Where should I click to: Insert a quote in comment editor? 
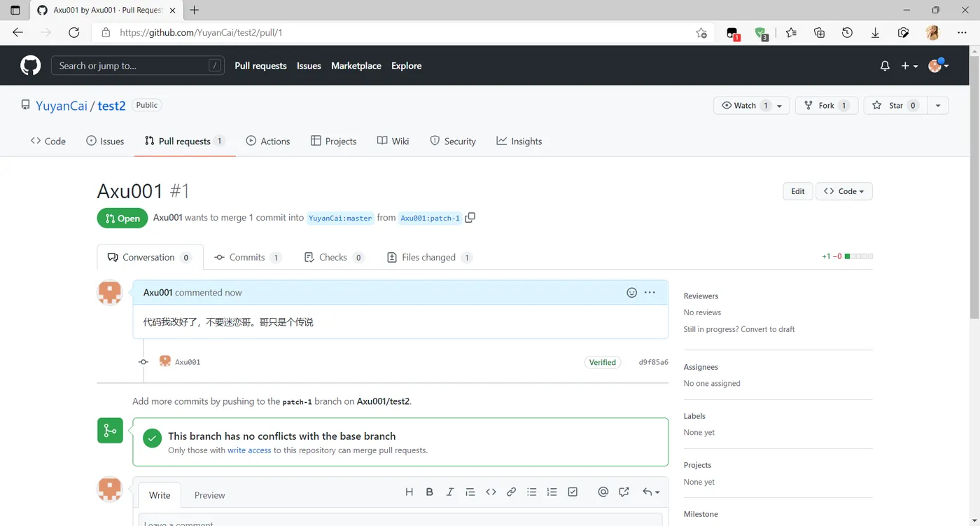[x=470, y=492]
